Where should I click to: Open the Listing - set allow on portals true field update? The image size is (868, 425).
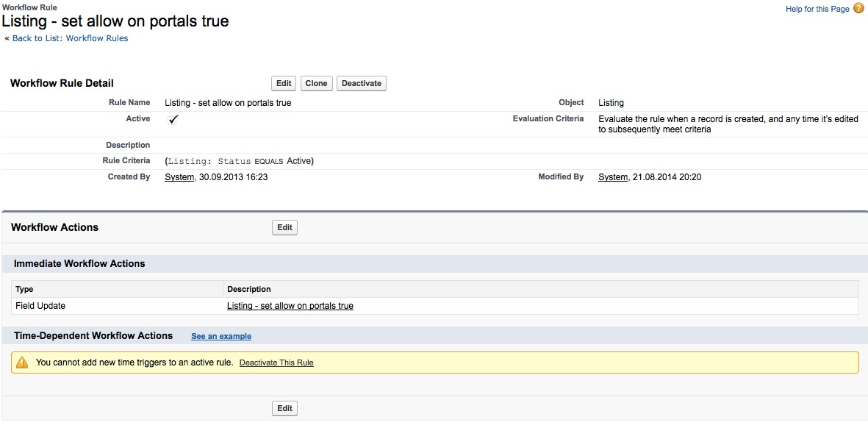[290, 306]
